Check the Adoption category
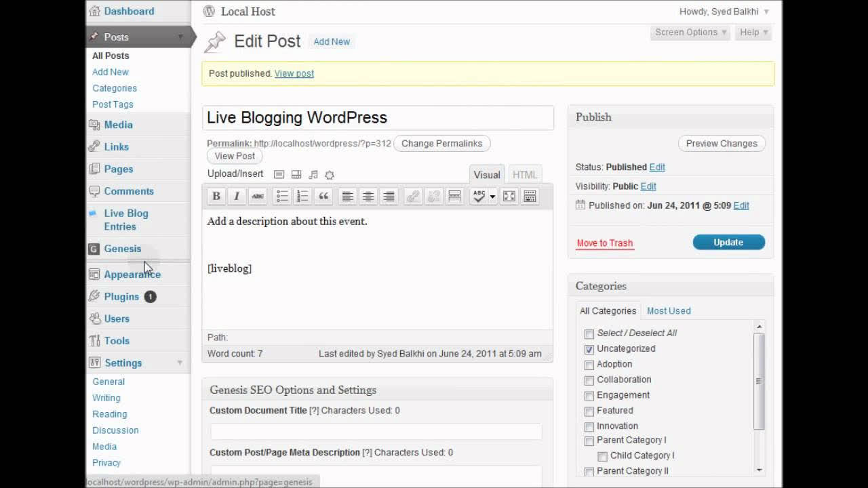This screenshot has width=868, height=488. click(x=589, y=365)
